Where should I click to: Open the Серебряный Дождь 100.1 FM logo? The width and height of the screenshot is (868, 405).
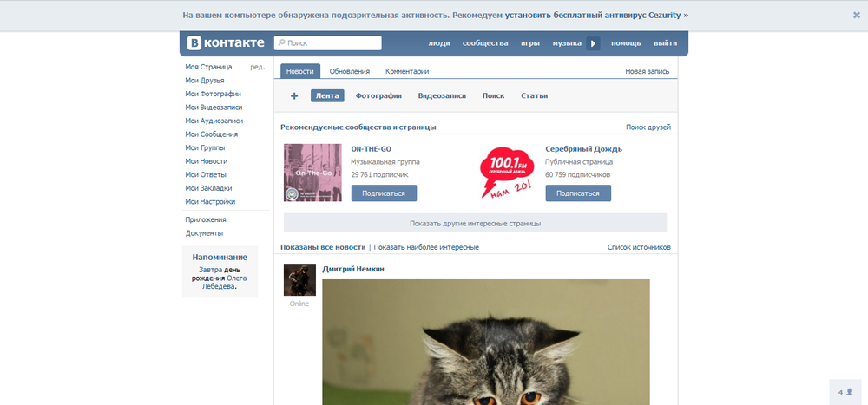[509, 173]
